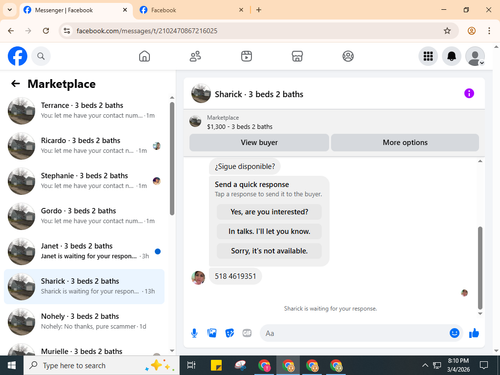
Task: Open Terrance 3 beds 2 baths conversation
Action: pos(84,111)
